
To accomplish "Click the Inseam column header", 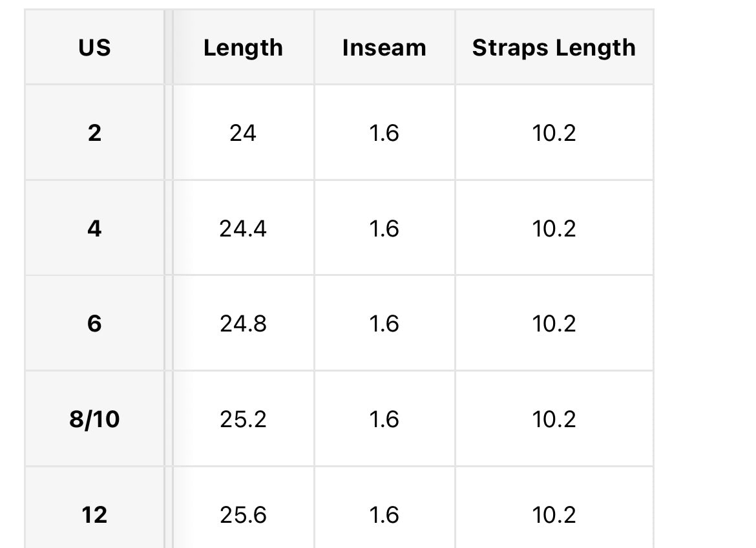I will (x=384, y=47).
